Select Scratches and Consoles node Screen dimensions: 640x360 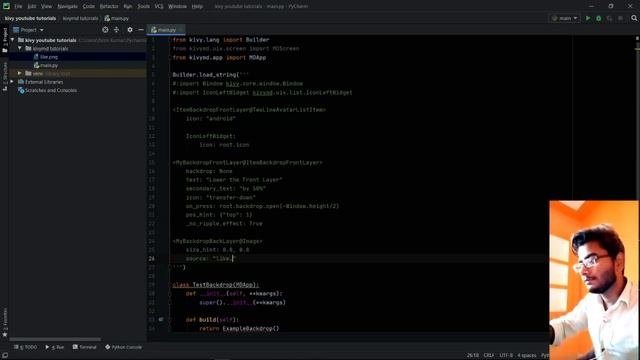(x=47, y=90)
